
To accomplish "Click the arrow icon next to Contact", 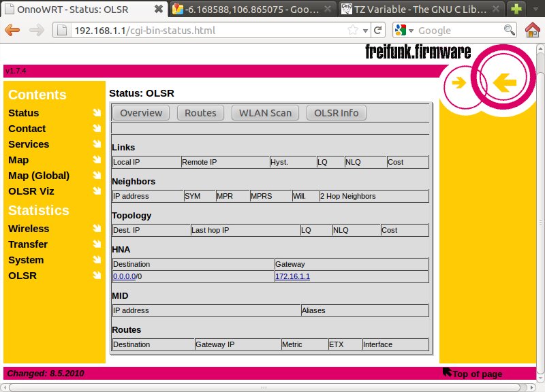I will pyautogui.click(x=97, y=129).
